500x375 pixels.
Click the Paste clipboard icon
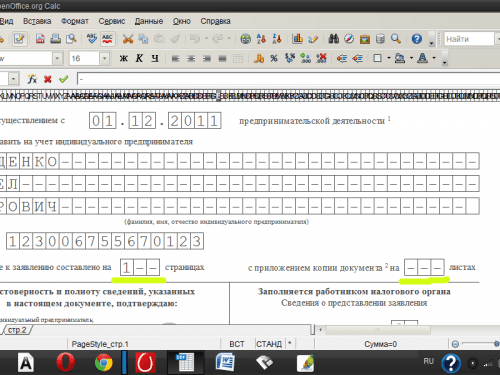(159, 39)
